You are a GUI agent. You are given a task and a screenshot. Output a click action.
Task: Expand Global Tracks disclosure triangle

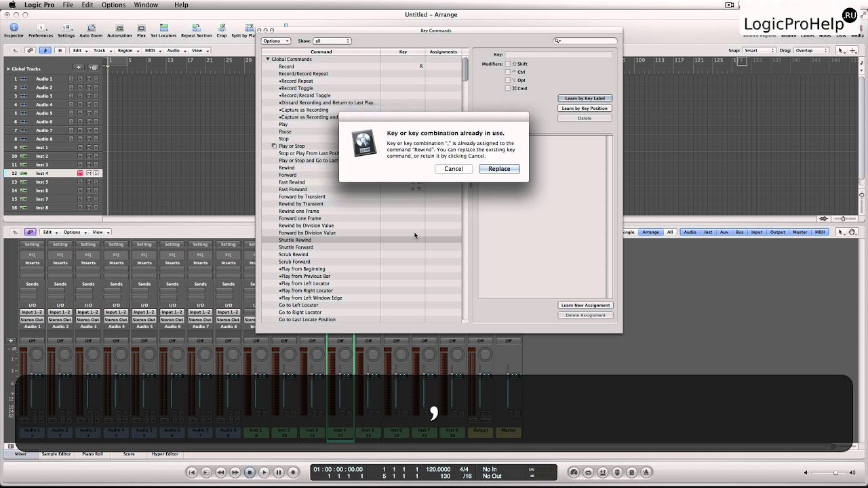point(8,68)
